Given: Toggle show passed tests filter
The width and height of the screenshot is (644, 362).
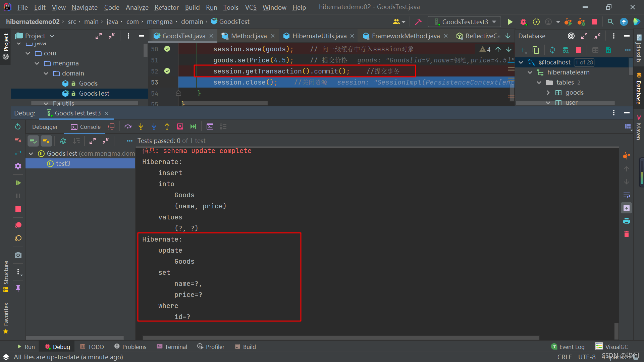Looking at the screenshot, I should [x=33, y=141].
